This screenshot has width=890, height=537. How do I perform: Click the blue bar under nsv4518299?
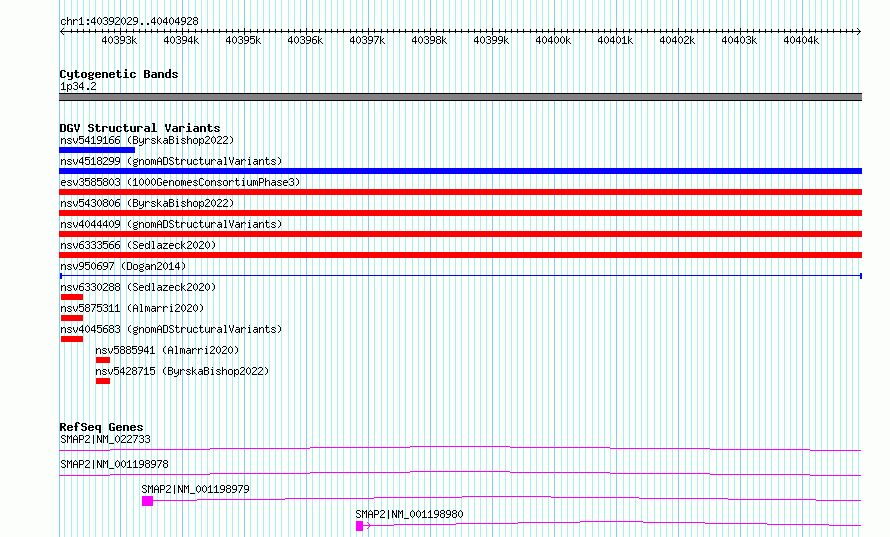click(460, 171)
